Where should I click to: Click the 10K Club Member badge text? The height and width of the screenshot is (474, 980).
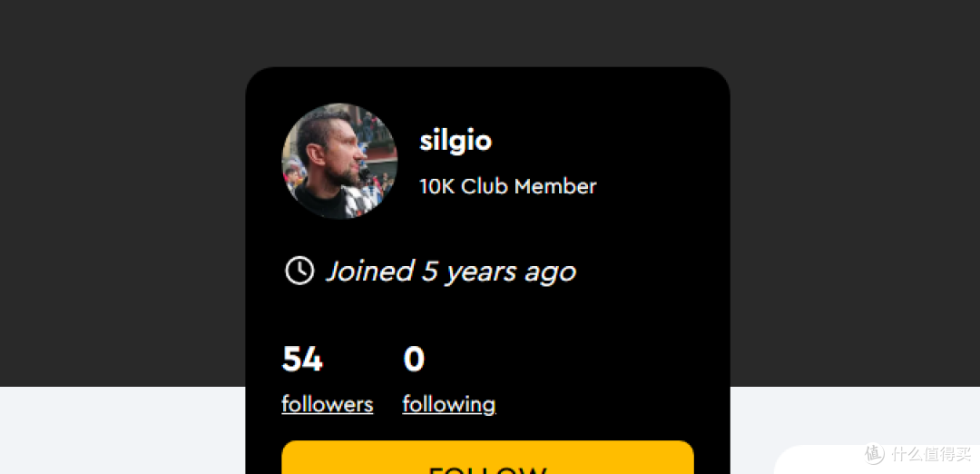(507, 186)
